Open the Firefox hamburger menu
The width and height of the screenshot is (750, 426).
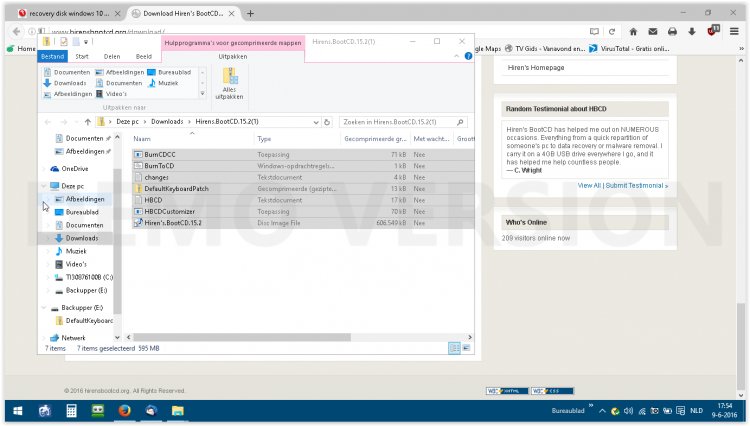pos(735,31)
